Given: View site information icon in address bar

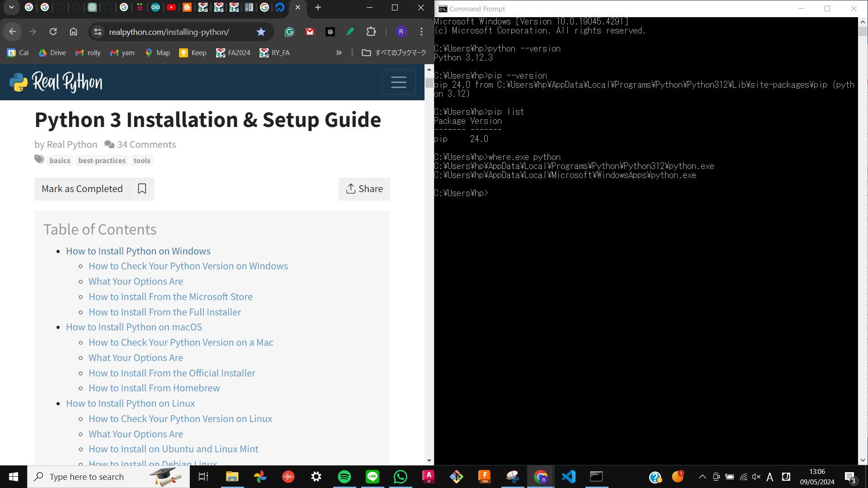Looking at the screenshot, I should click(97, 32).
